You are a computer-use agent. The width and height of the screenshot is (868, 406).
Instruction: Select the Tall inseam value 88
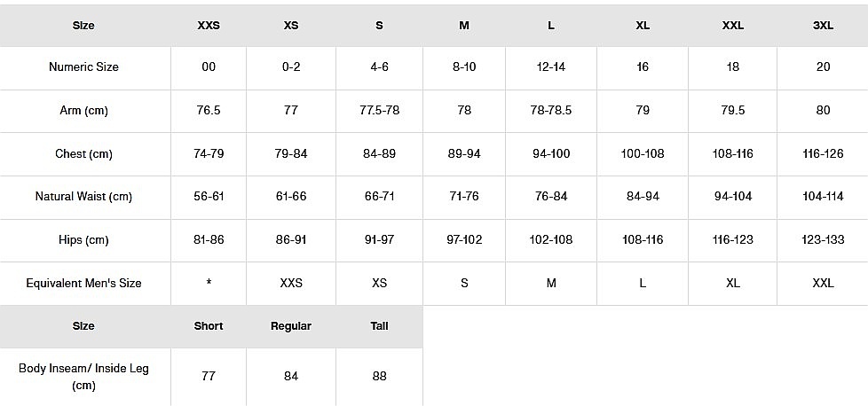coord(379,377)
